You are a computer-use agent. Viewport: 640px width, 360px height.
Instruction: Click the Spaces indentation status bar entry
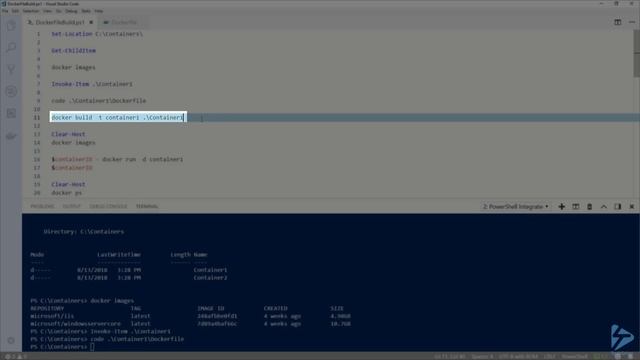(482, 357)
